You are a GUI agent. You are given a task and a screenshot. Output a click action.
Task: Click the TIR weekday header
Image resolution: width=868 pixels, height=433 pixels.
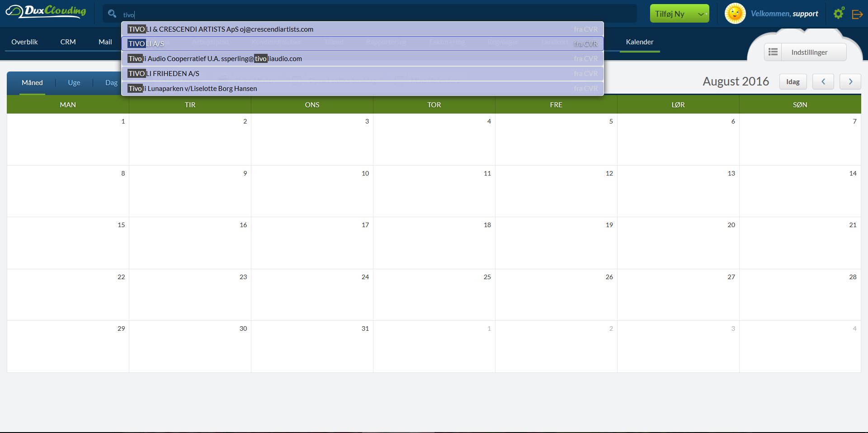(x=190, y=105)
